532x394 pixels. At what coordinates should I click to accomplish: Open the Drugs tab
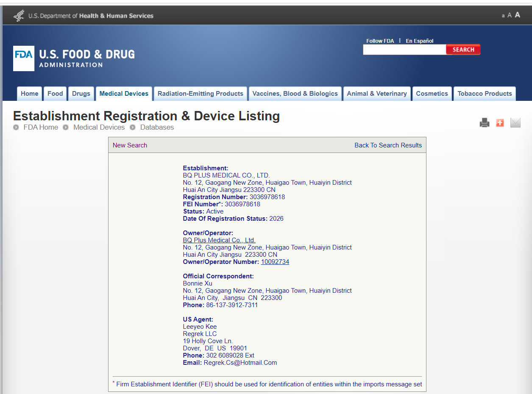pyautogui.click(x=81, y=94)
